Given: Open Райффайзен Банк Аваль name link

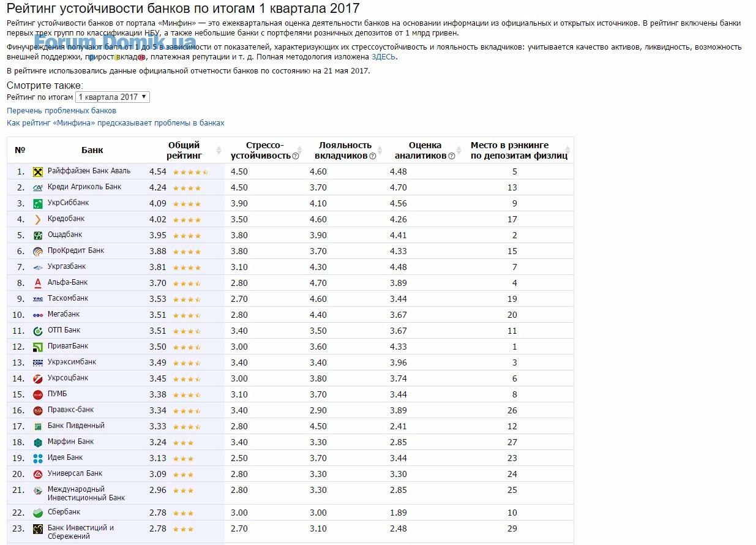Looking at the screenshot, I should coord(89,171).
